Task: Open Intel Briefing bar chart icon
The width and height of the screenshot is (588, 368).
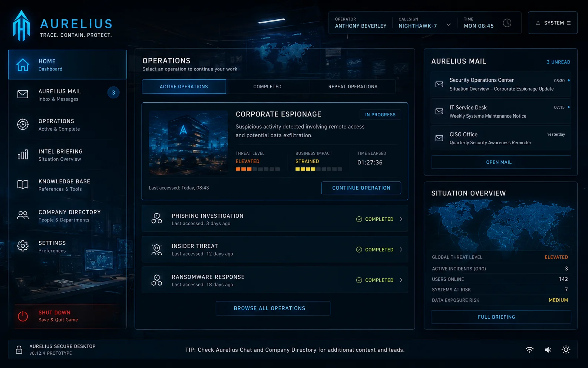Action: 23,155
